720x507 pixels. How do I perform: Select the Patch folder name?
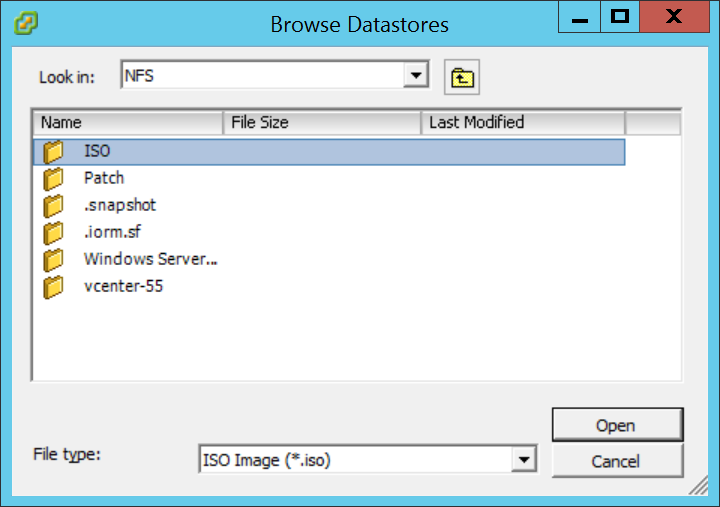pos(104,178)
